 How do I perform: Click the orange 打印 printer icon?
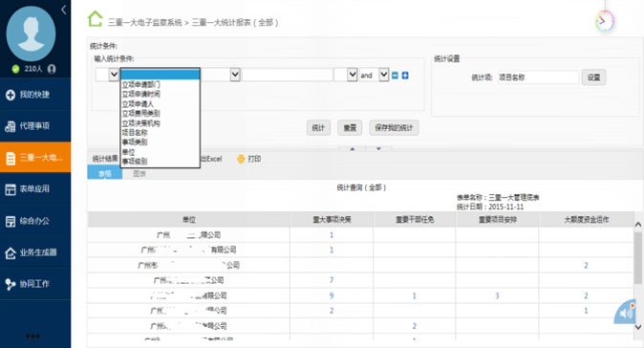tap(241, 159)
